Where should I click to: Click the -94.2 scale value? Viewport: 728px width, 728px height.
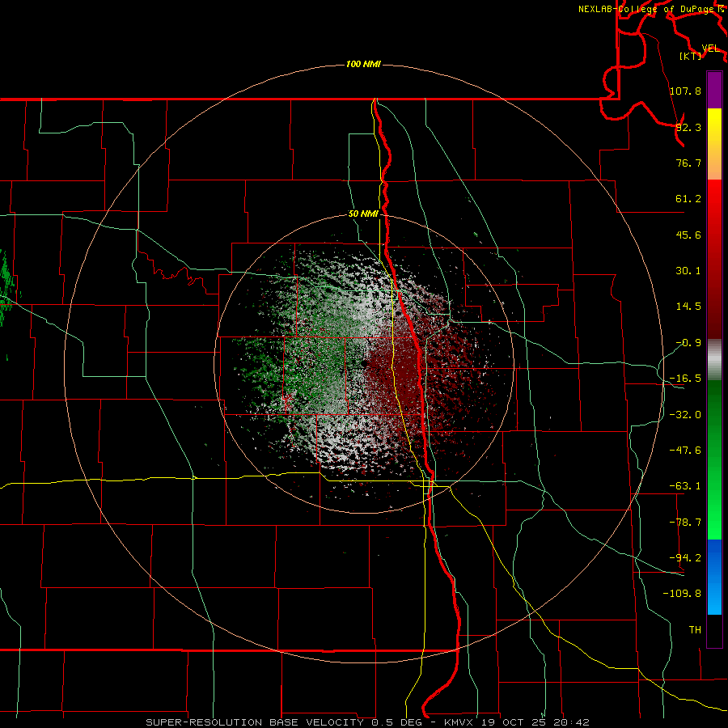685,557
